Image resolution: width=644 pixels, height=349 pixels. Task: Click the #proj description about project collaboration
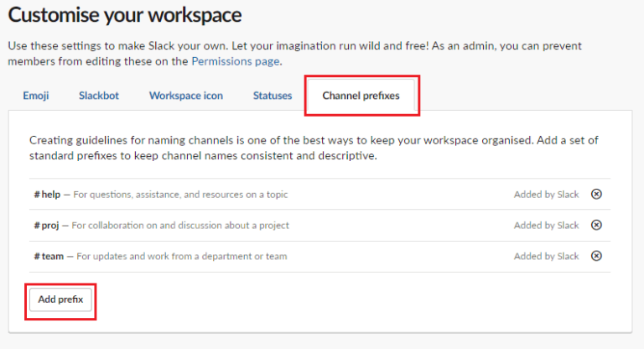[180, 226]
